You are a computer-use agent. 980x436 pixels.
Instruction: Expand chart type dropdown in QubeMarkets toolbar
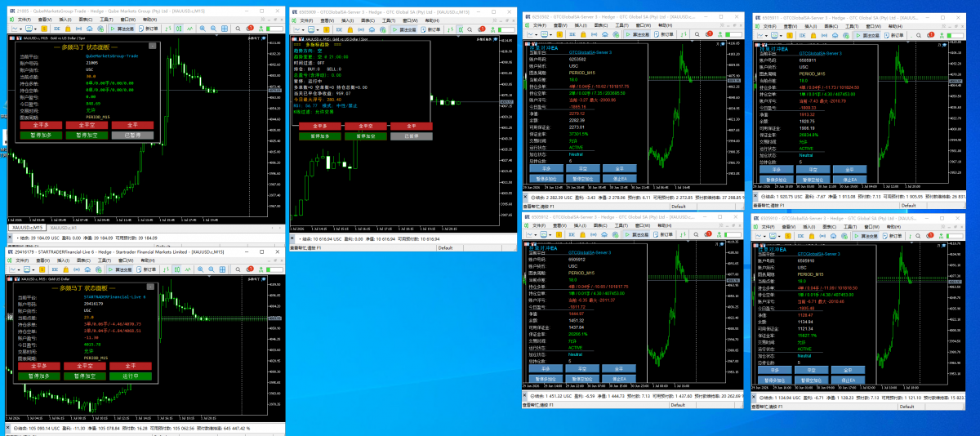tap(16, 29)
